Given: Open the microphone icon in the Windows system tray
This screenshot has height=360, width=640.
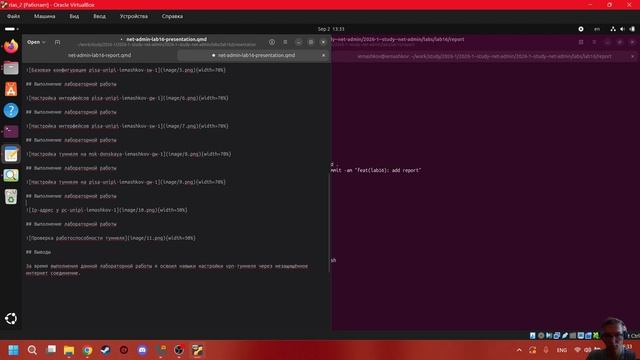Looking at the screenshot, I should click(x=546, y=350).
